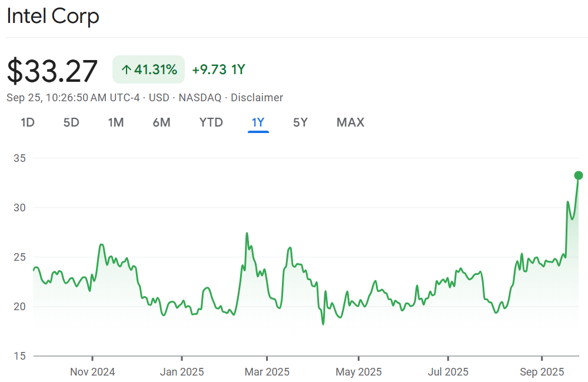
Task: Open the 6M chart view
Action: point(162,122)
